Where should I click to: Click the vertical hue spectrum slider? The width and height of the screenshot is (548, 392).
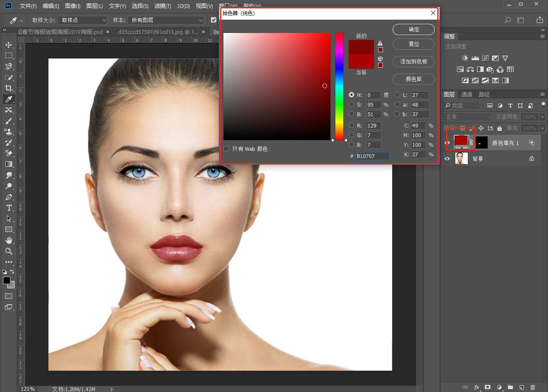(339, 87)
